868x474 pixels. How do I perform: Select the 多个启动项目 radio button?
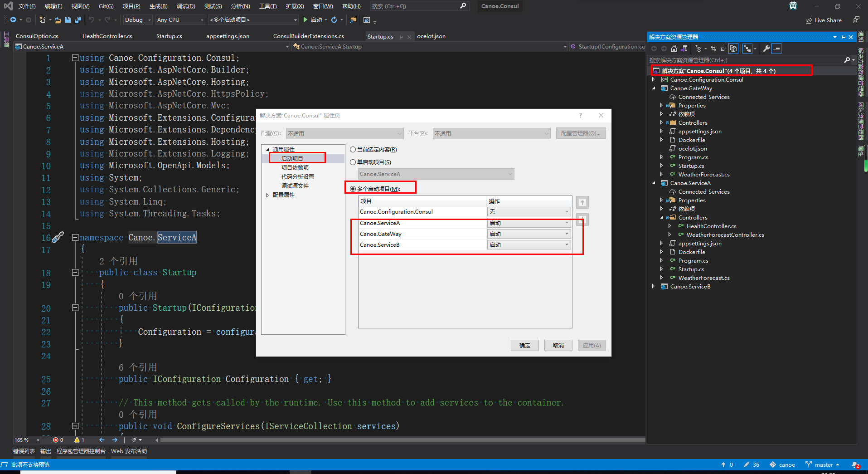pos(353,188)
